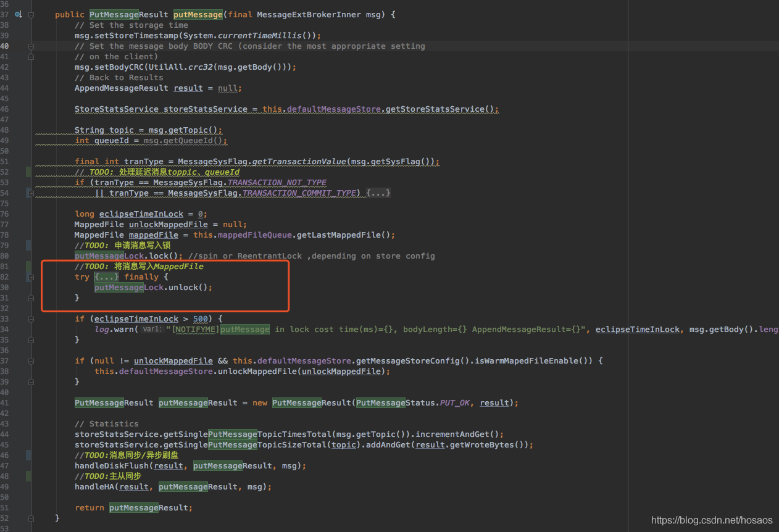Viewport: 779px width, 532px height.
Task: Click the var1: parameter hint in log.warn
Action: [152, 330]
